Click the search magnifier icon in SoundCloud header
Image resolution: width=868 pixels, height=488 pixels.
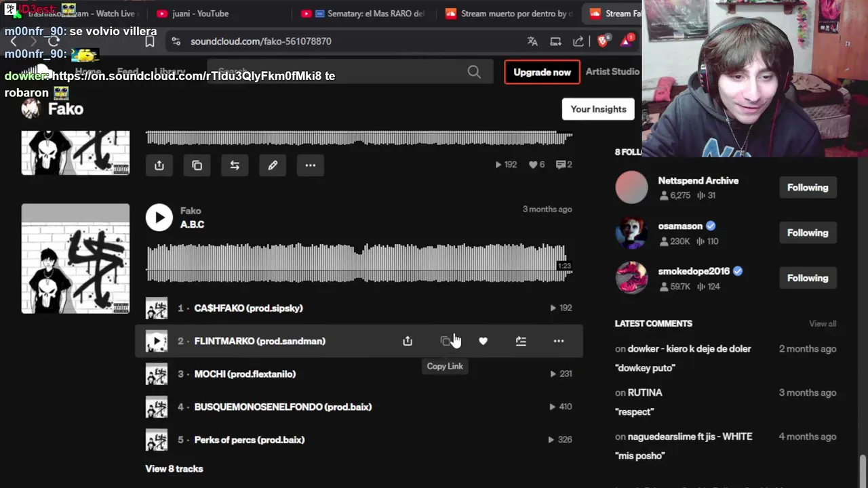pyautogui.click(x=474, y=72)
